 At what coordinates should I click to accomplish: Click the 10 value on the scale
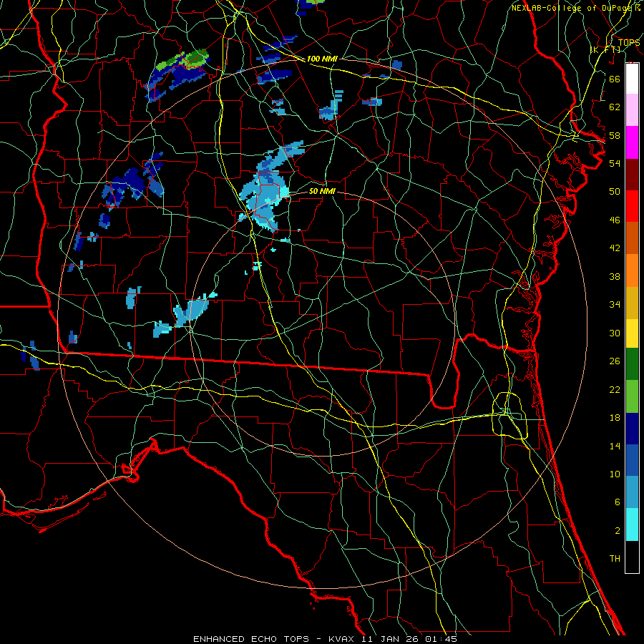tap(615, 474)
